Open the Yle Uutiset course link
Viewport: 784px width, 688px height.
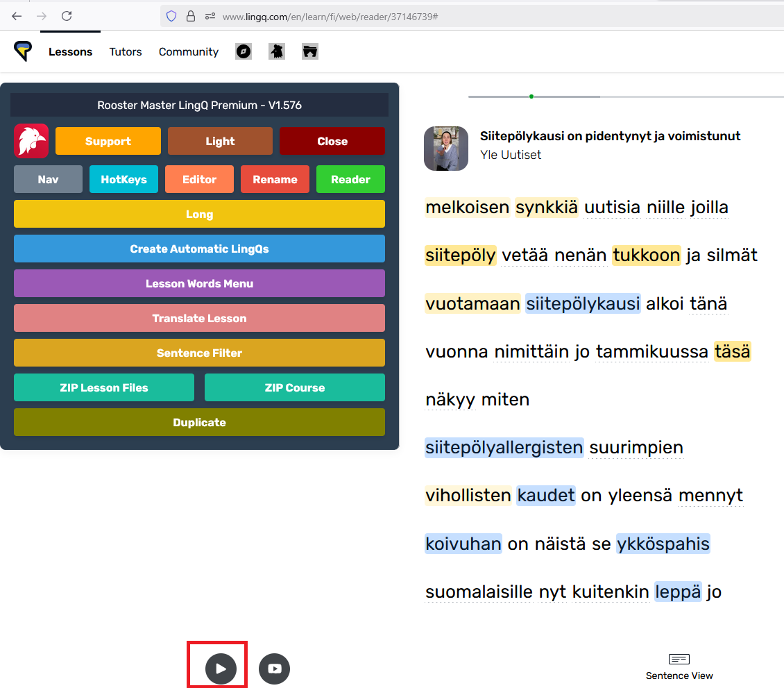click(x=511, y=155)
